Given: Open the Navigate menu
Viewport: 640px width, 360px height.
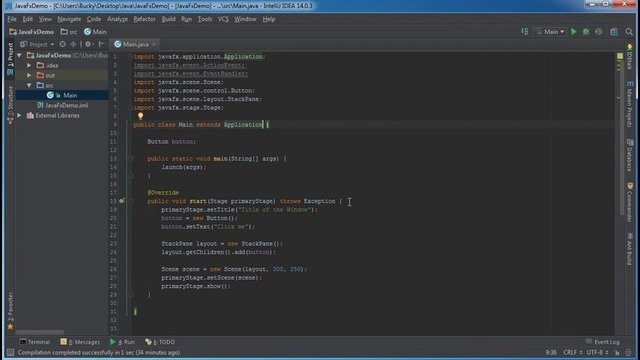Looking at the screenshot, I should (x=69, y=19).
